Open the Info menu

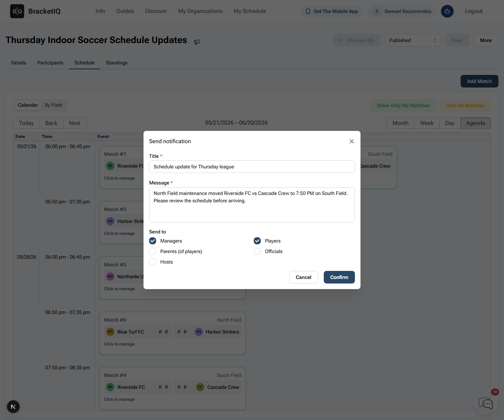(x=100, y=11)
